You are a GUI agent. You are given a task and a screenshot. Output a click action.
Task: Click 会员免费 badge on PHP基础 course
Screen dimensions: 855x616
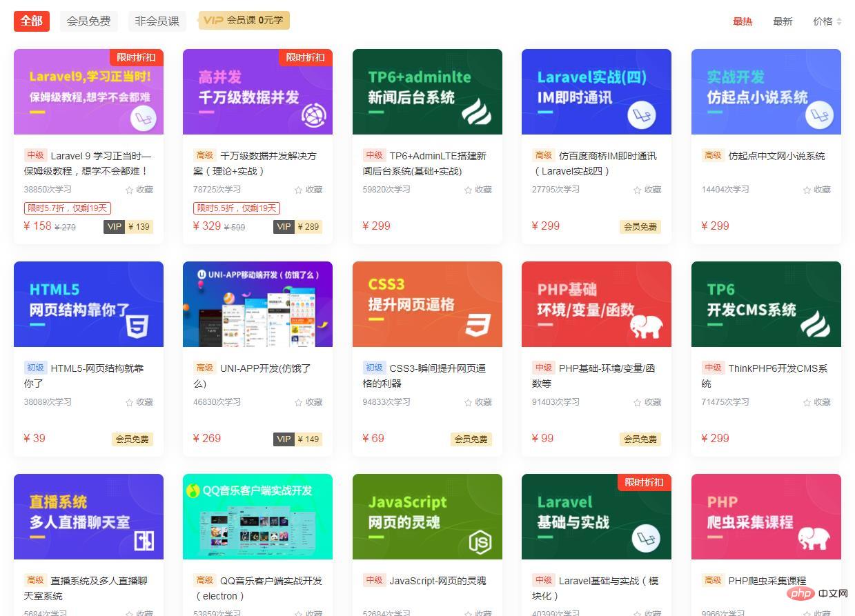640,439
